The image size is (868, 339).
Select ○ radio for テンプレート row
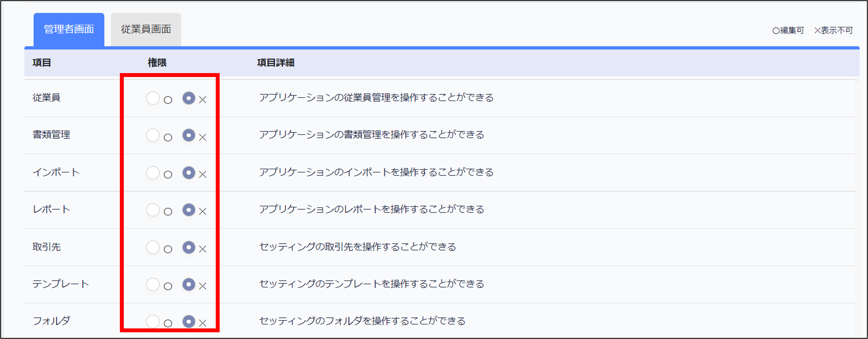coord(153,284)
